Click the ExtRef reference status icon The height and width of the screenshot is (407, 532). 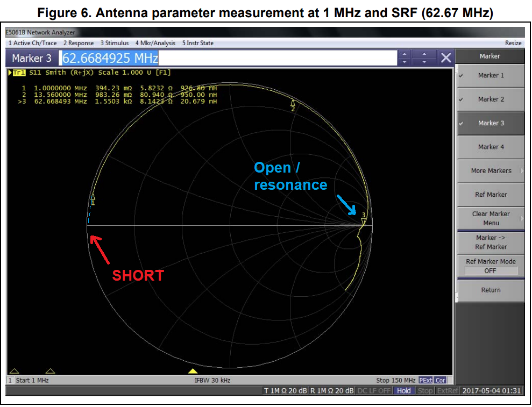447,391
